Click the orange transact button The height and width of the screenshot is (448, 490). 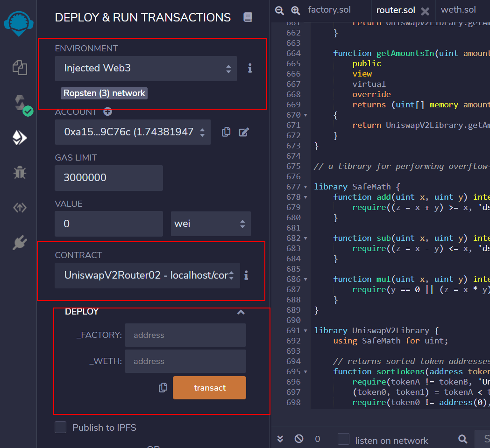coord(209,388)
